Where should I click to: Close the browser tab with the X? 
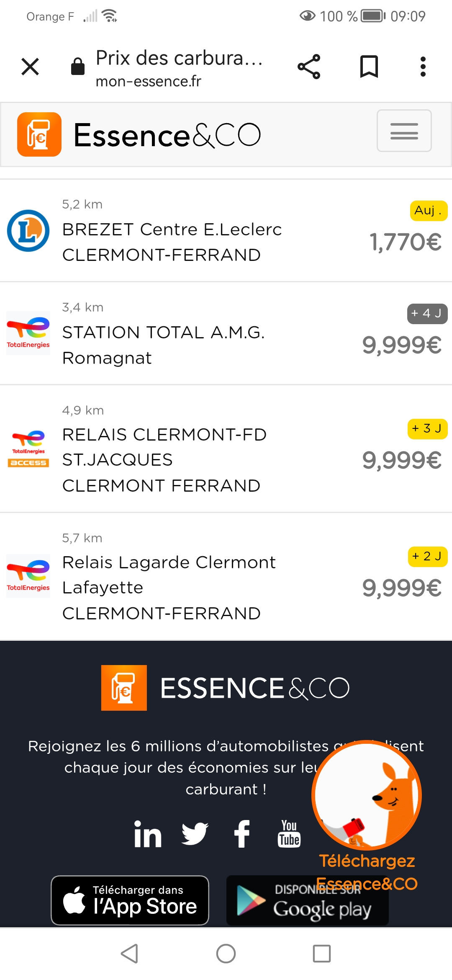pos(30,67)
